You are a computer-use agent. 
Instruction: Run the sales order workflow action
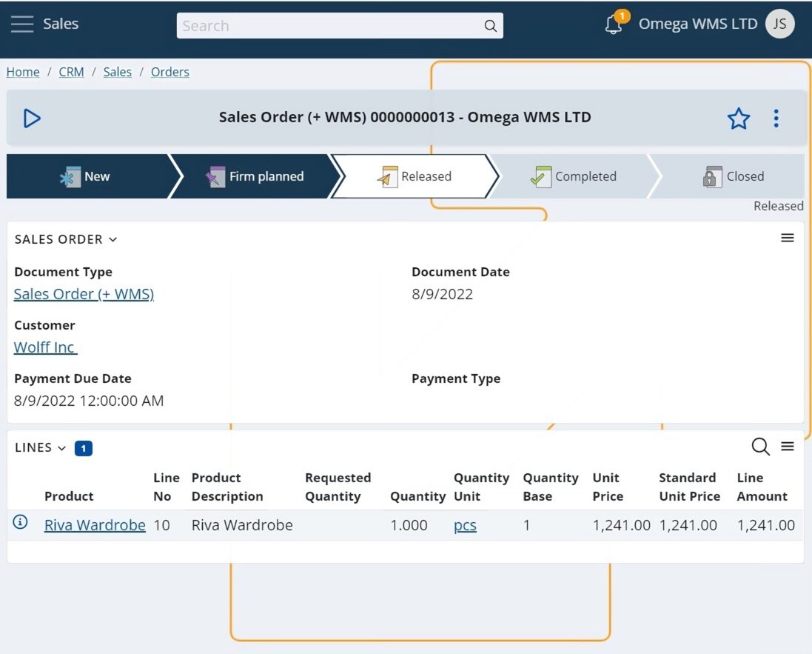pos(31,118)
